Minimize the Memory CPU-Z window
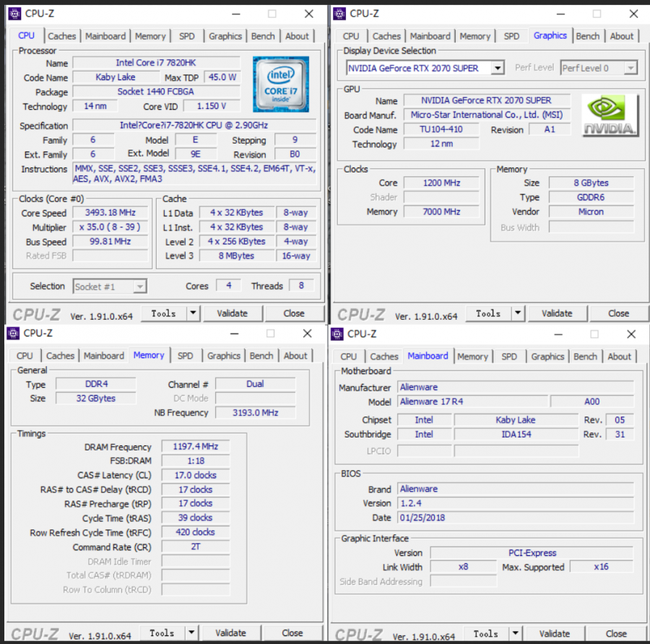 234,334
